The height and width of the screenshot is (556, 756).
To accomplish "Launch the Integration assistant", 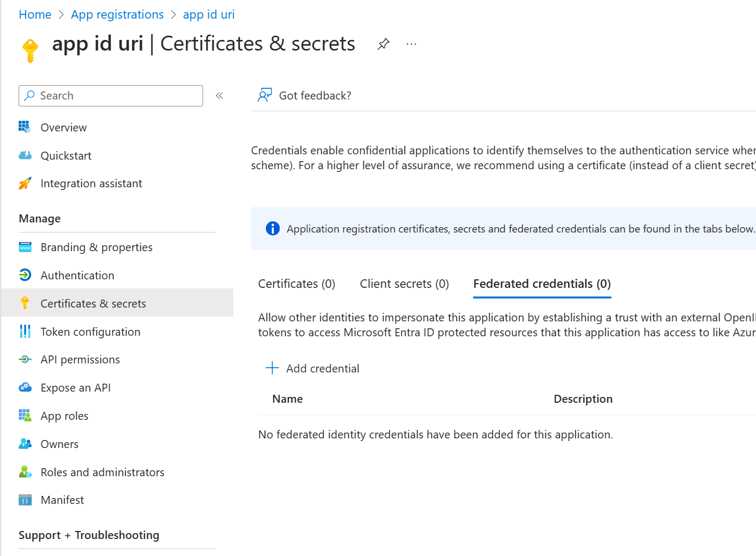I will point(91,183).
